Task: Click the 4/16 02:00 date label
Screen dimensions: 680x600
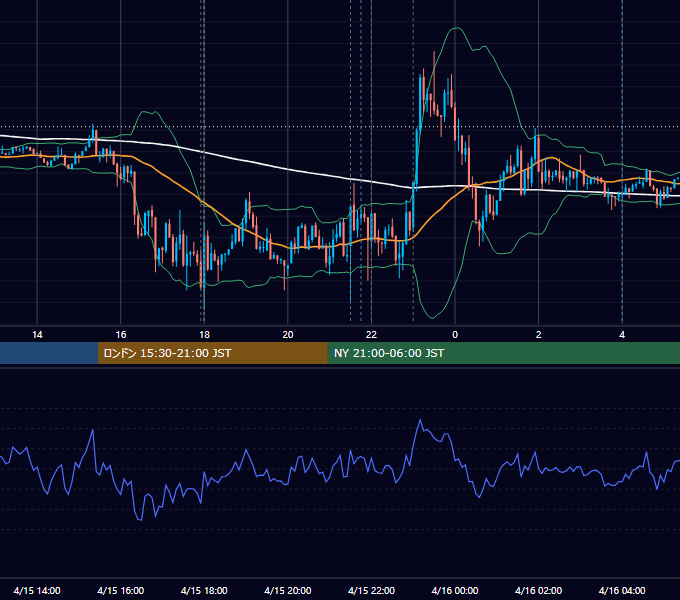Action: [538, 590]
